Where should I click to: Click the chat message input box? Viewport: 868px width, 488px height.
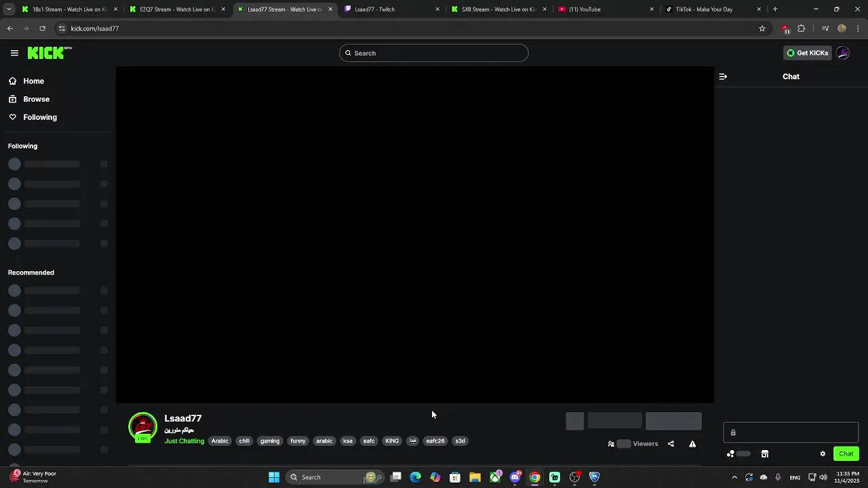coord(791,432)
